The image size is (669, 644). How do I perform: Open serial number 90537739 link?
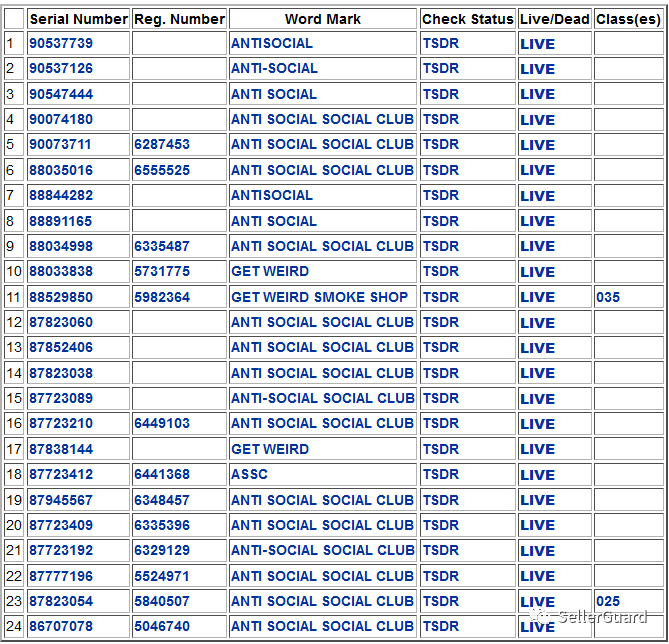[x=61, y=44]
